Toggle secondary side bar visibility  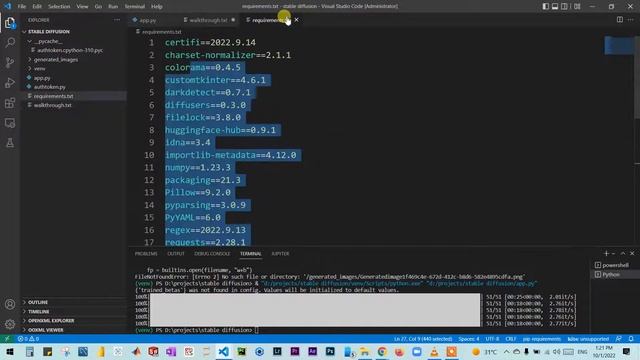[x=564, y=6]
